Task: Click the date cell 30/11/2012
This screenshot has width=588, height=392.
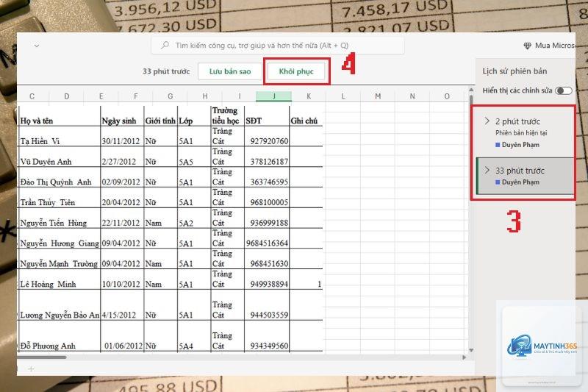Action: (x=122, y=136)
